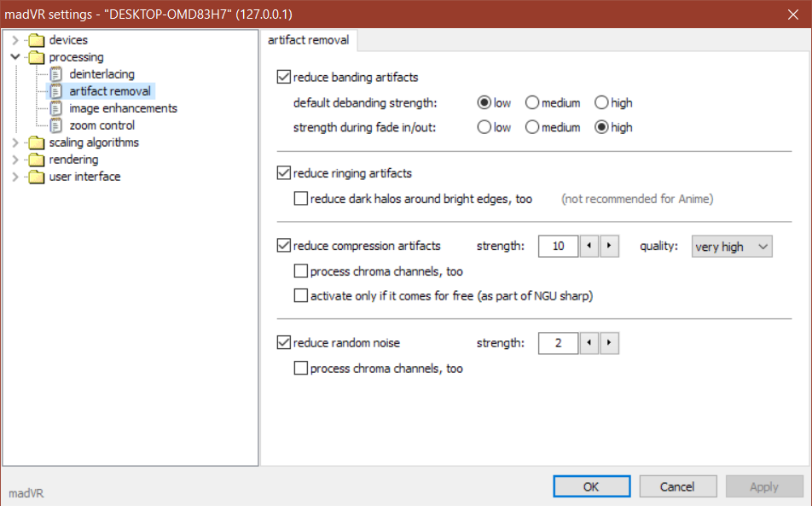Select high default debanding strength
Image resolution: width=812 pixels, height=506 pixels.
[601, 102]
